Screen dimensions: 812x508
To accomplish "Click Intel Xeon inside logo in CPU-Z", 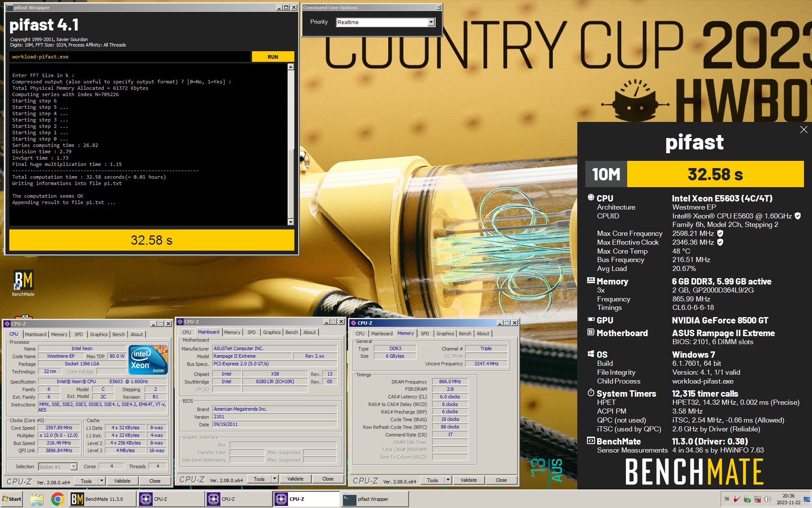I will tap(148, 360).
